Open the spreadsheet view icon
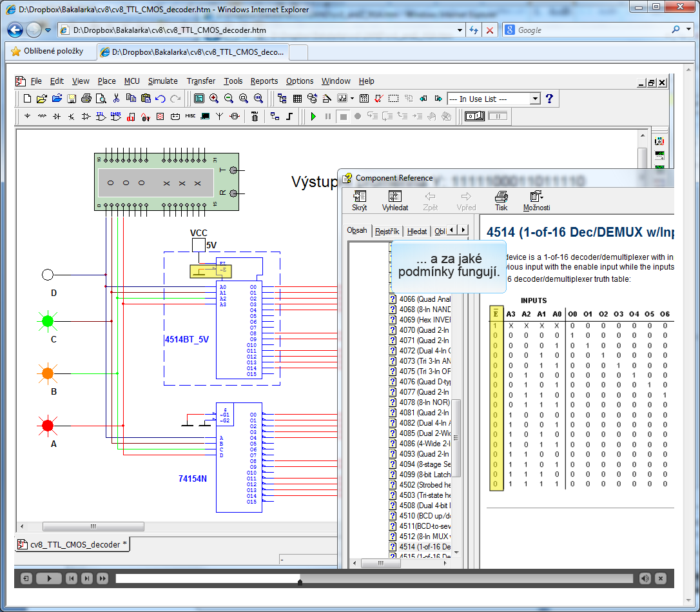Viewport: 700px width, 612px height. (x=297, y=99)
